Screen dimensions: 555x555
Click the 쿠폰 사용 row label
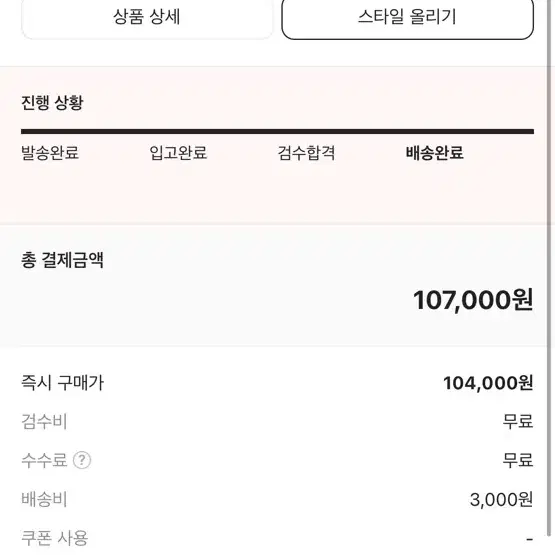coord(55,538)
